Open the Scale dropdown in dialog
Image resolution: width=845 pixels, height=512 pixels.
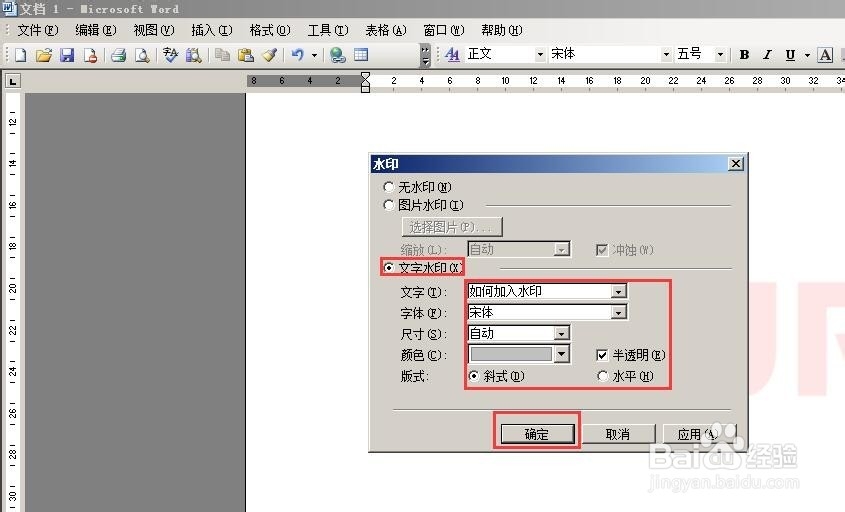tap(562, 250)
